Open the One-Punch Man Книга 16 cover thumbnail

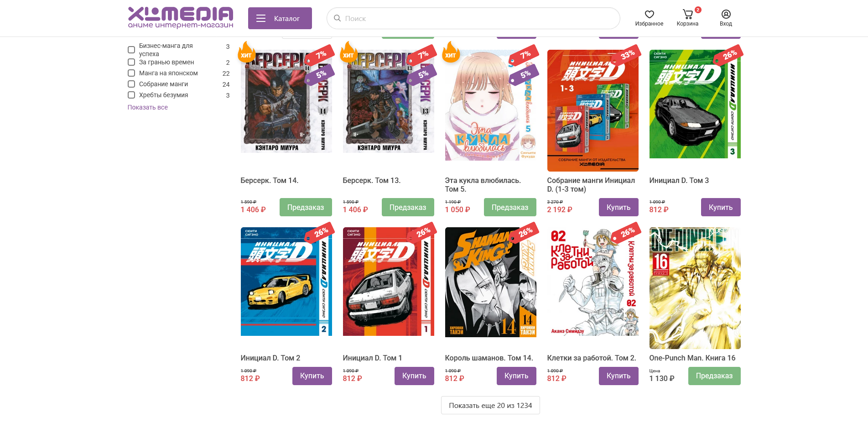click(x=695, y=288)
